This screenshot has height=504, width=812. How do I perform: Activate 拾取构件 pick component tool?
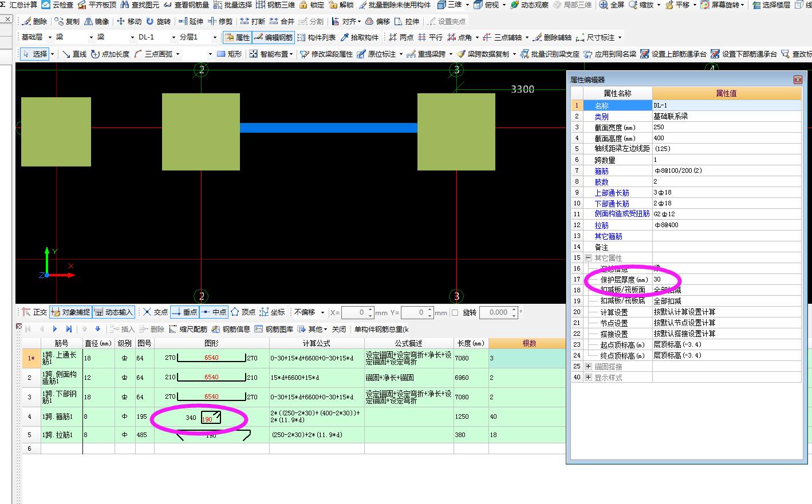click(359, 37)
